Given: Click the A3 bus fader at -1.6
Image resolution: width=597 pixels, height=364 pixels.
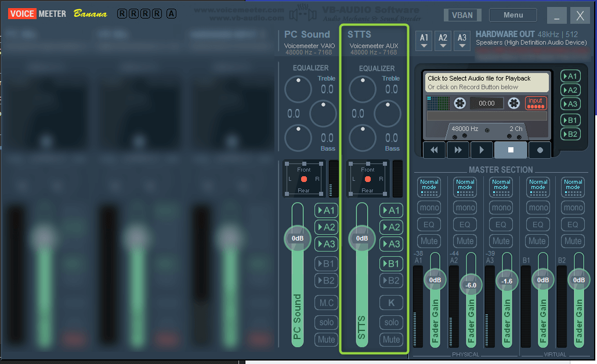Looking at the screenshot, I should [506, 281].
